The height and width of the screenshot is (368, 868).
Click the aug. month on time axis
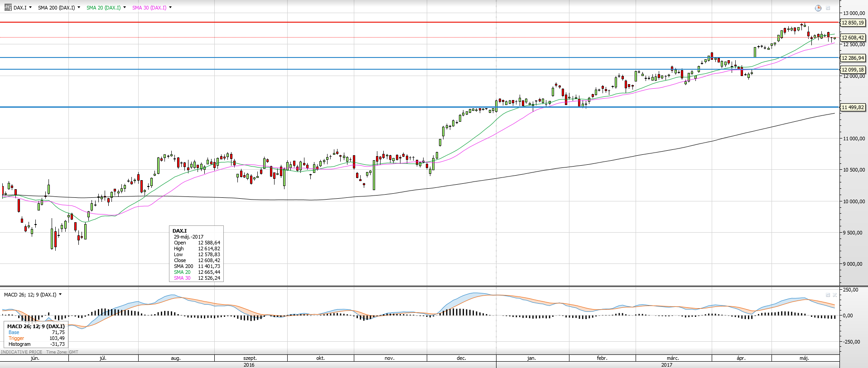176,358
